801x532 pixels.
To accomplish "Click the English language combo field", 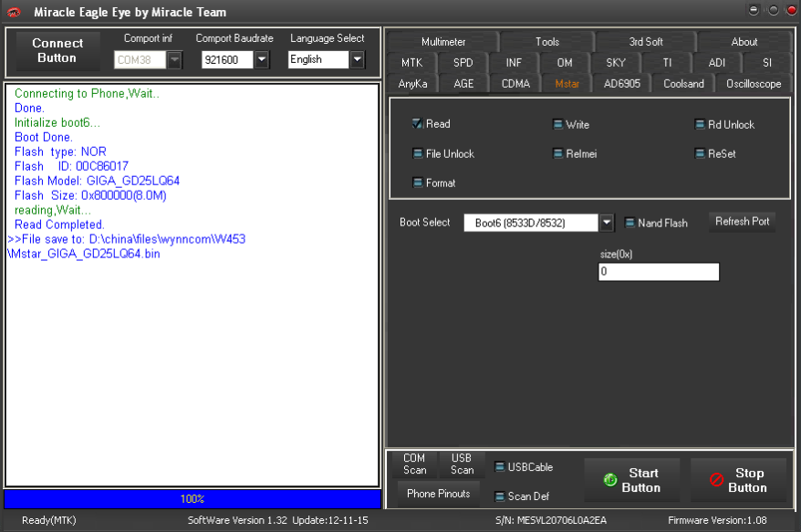I will coord(318,60).
